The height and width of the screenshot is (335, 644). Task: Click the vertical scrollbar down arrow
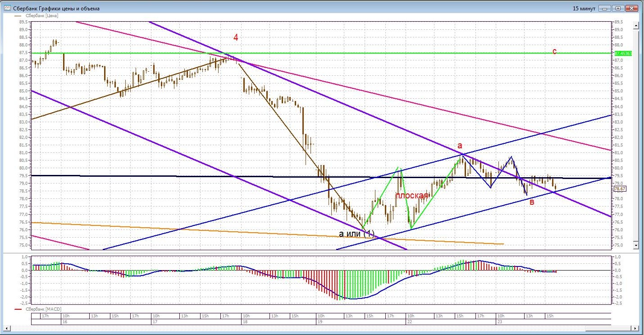(x=636, y=245)
